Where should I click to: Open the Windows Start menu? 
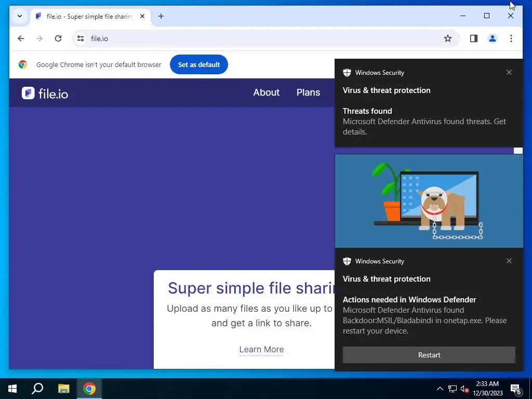12,389
